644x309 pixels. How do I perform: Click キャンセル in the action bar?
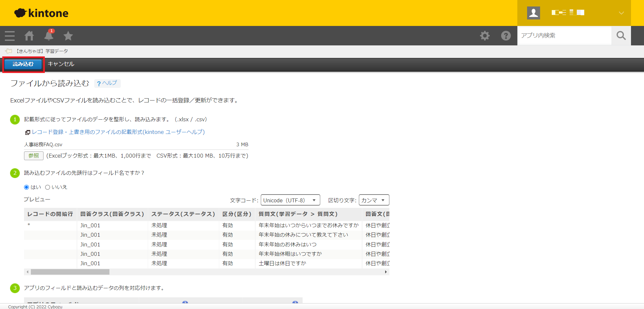click(x=61, y=64)
